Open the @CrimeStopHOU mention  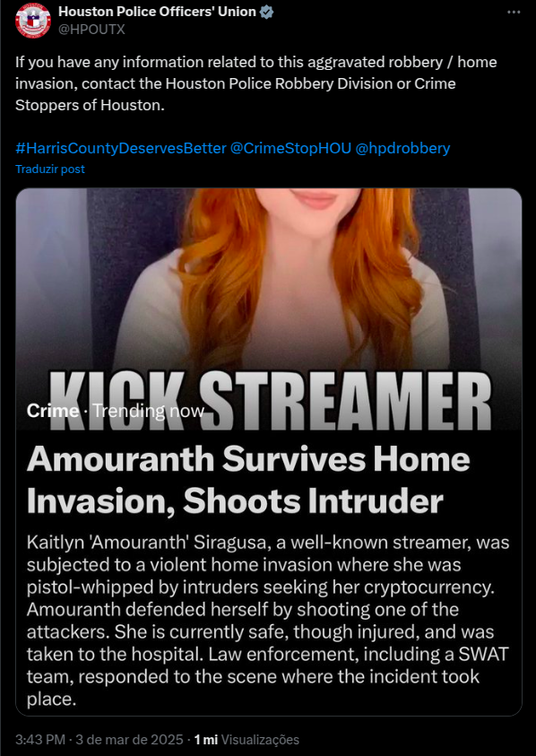(x=290, y=148)
